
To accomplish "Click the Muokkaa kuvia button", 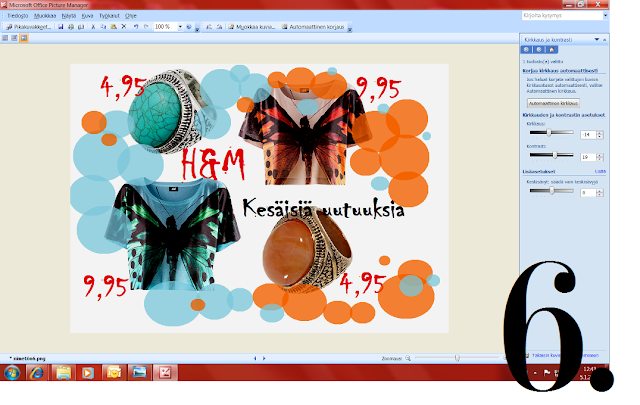I will (x=251, y=27).
